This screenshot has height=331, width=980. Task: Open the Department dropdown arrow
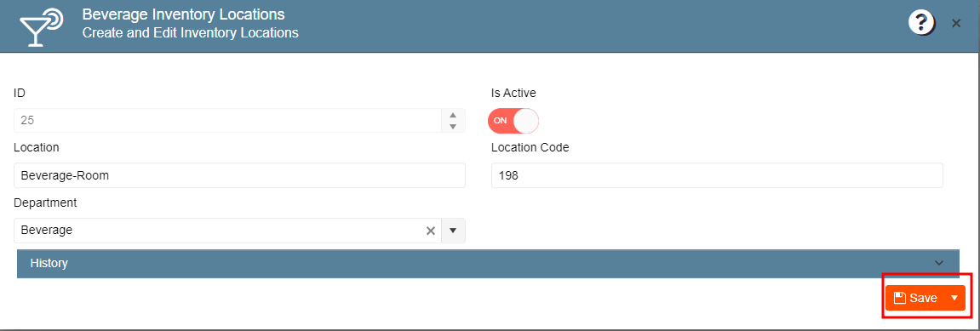453,231
